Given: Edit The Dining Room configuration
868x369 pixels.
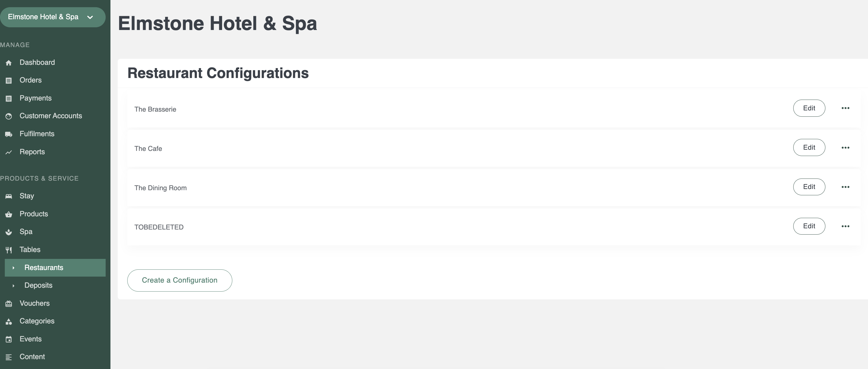Looking at the screenshot, I should (809, 187).
